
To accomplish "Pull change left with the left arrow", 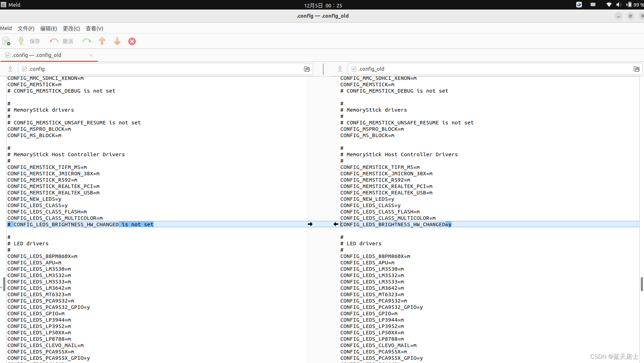I will [336, 224].
